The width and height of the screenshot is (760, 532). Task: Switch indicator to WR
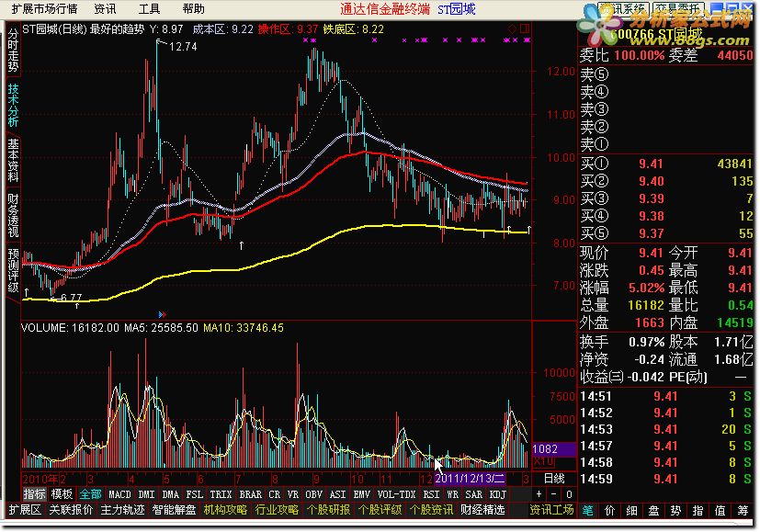(x=453, y=494)
